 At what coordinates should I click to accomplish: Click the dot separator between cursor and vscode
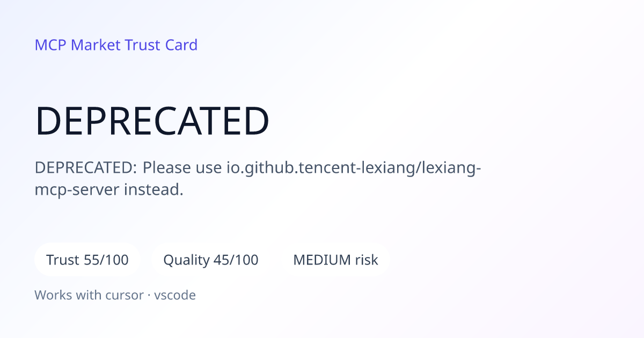pyautogui.click(x=149, y=296)
